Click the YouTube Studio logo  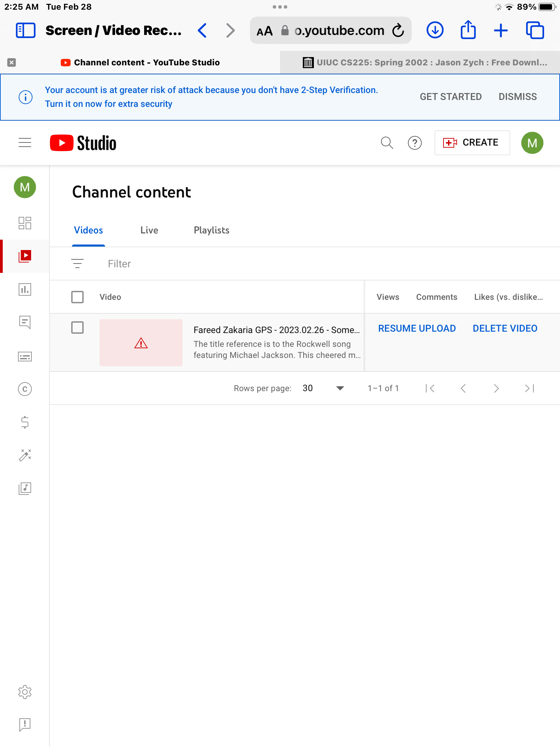pyautogui.click(x=83, y=143)
